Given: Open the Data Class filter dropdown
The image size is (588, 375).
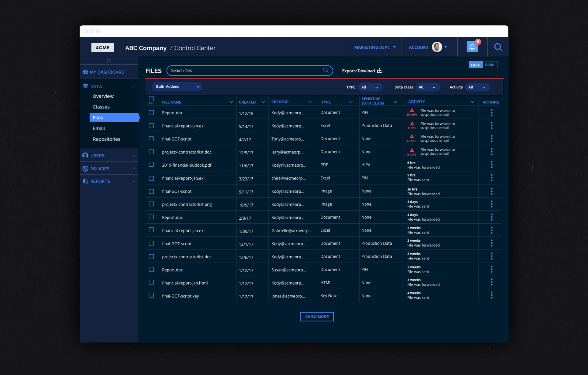Looking at the screenshot, I should coord(428,87).
